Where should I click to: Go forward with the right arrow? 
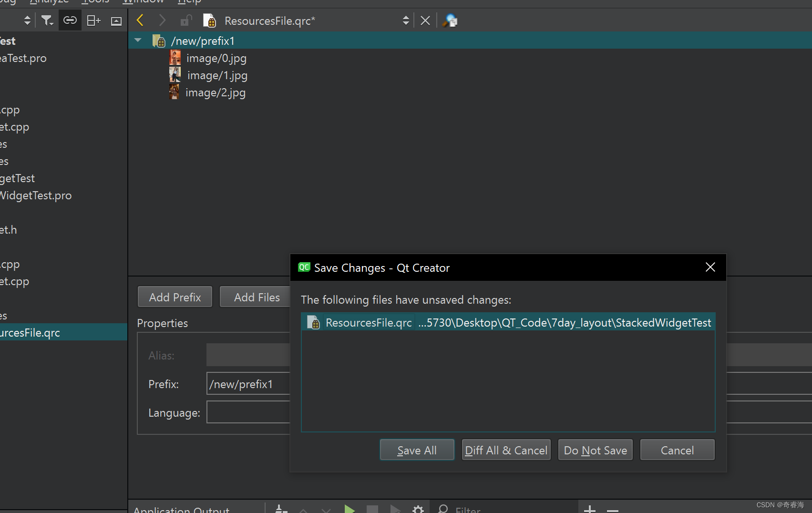point(162,21)
